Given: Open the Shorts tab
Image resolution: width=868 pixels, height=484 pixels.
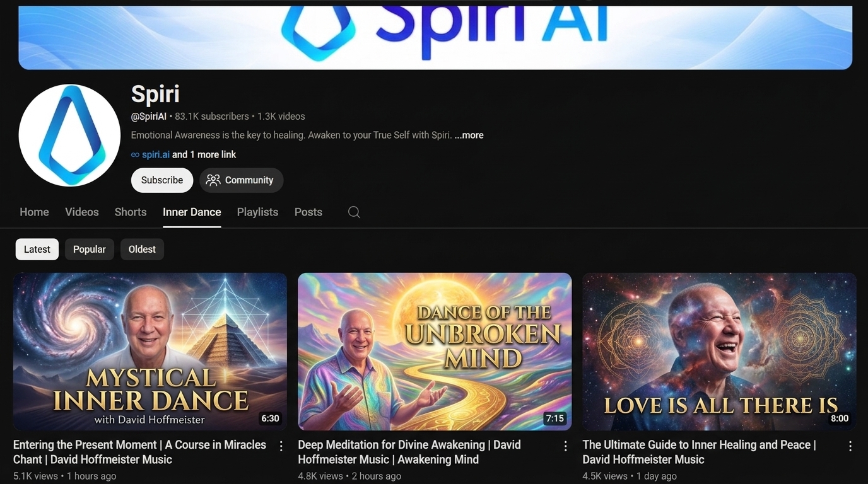Looking at the screenshot, I should click(x=131, y=212).
